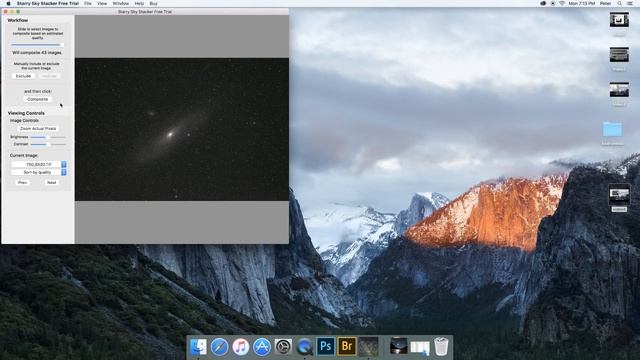
Task: Click Zoom Actual Pixels
Action: 38,129
